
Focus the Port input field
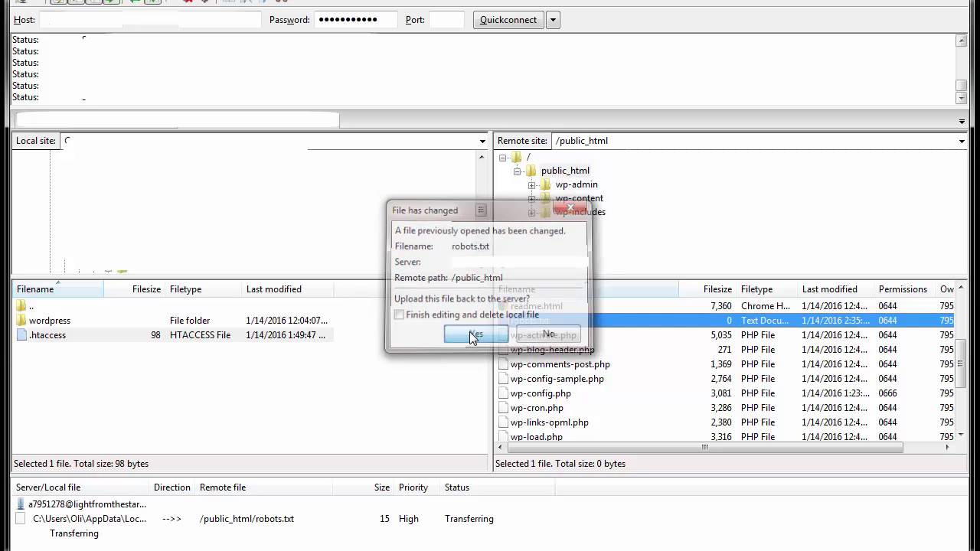[x=446, y=20]
